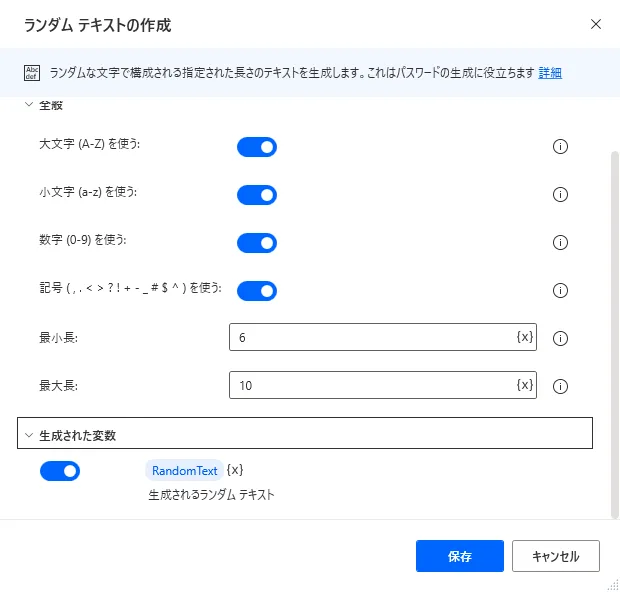This screenshot has width=620, height=592.
Task: Switch off the 記号 symbols toggle
Action: [x=257, y=290]
